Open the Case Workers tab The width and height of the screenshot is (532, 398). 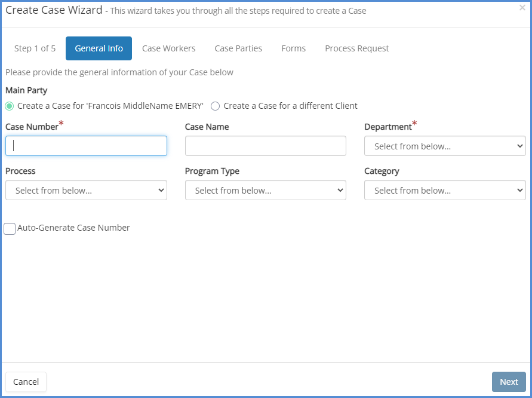(168, 48)
